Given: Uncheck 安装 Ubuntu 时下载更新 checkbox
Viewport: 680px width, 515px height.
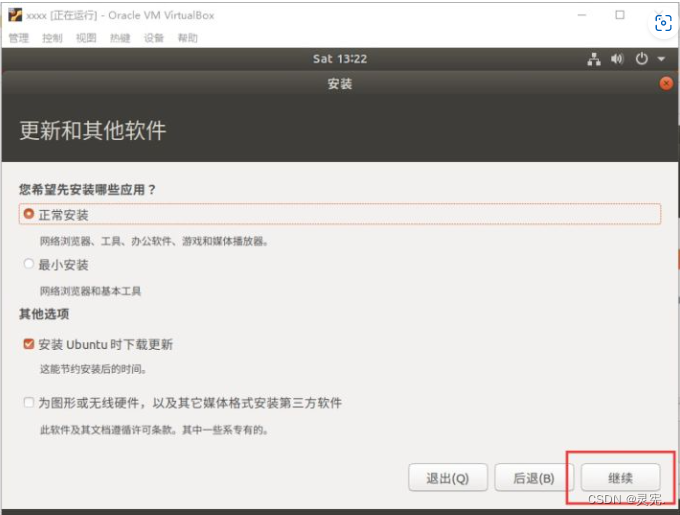Looking at the screenshot, I should point(29,344).
